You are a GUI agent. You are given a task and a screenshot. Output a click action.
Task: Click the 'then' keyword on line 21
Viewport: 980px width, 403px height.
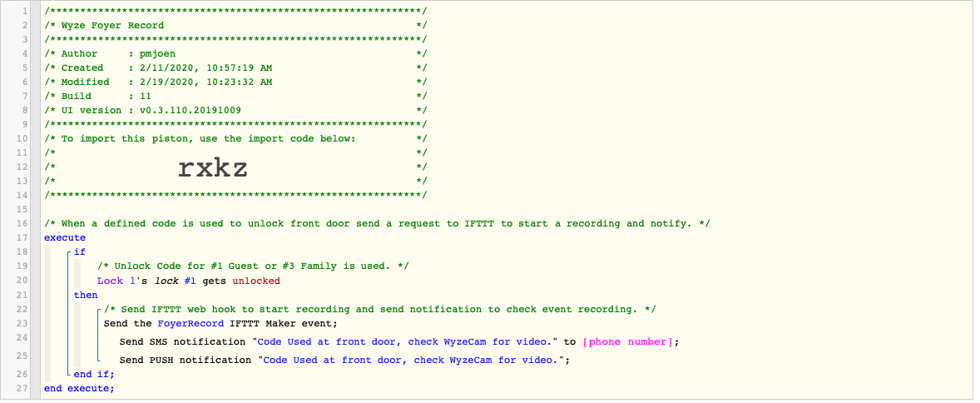pyautogui.click(x=86, y=296)
